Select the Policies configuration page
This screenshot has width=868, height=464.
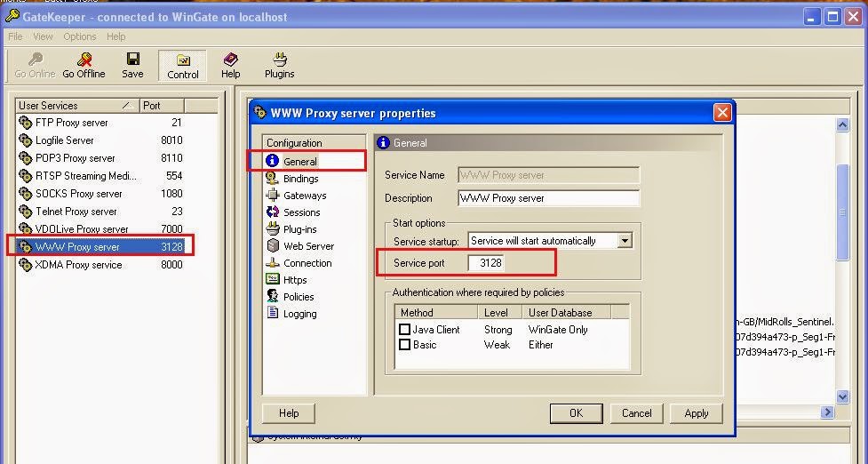(299, 296)
